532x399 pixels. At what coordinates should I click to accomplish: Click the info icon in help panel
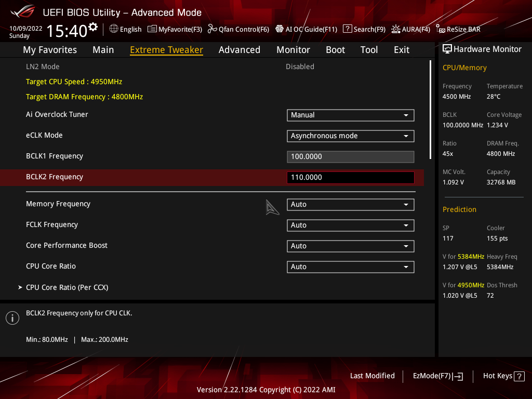(x=12, y=318)
